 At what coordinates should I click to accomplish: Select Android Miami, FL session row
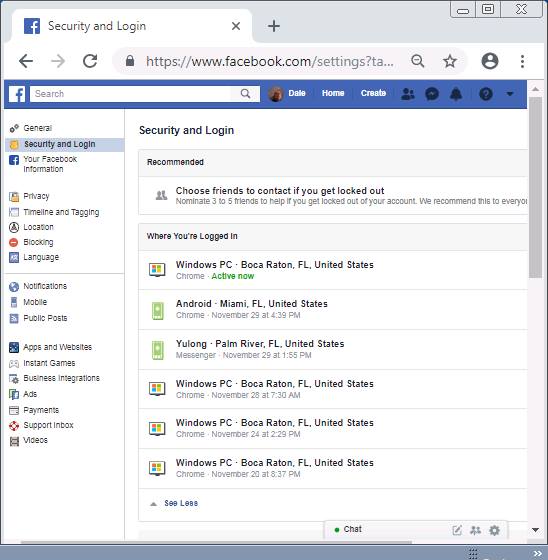(x=333, y=310)
